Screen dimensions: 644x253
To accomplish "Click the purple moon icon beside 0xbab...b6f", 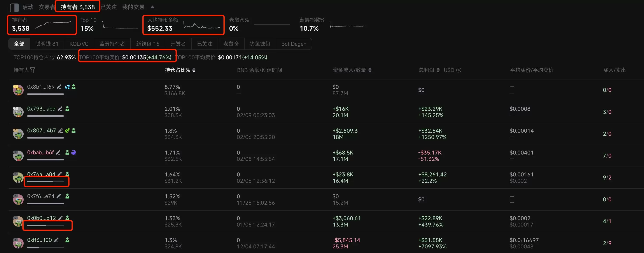I will click(x=73, y=152).
